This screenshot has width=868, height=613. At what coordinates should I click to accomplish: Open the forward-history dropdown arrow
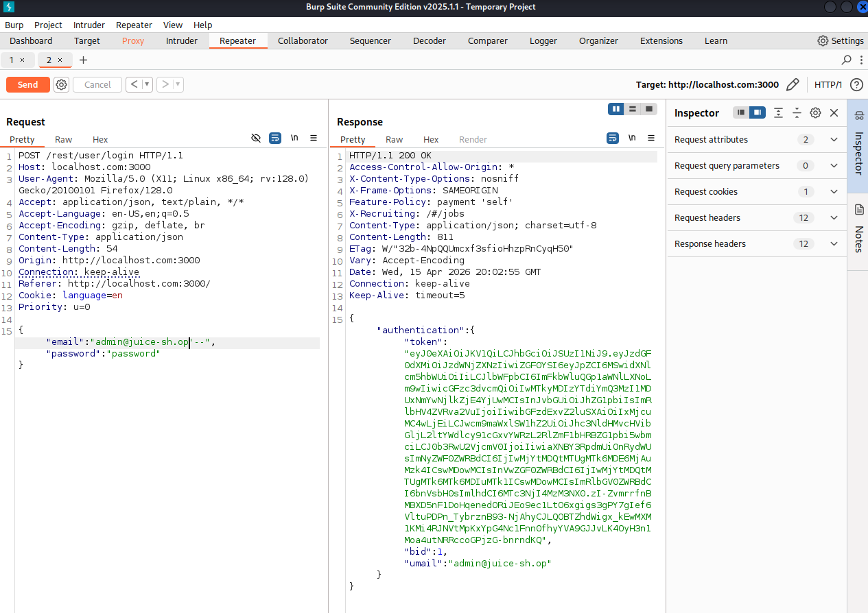178,84
